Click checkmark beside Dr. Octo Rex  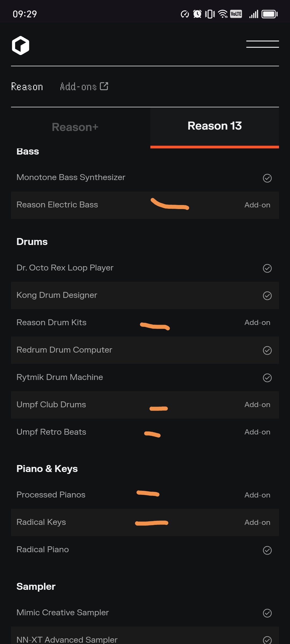click(267, 268)
